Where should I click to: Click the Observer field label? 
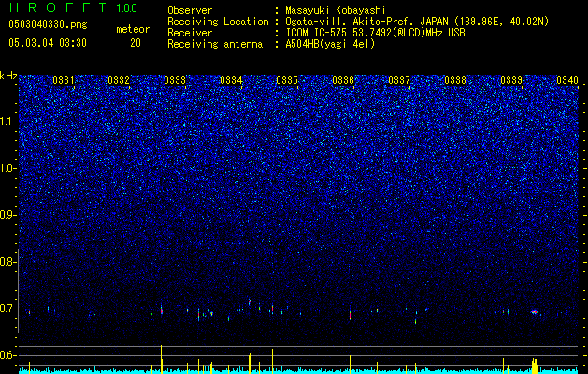tap(190, 10)
